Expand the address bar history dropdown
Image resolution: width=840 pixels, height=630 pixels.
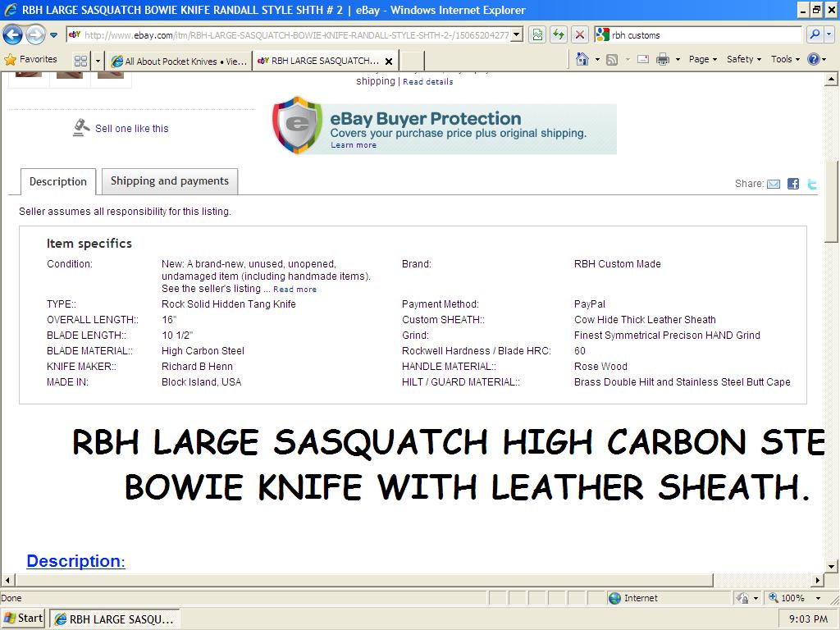point(517,35)
